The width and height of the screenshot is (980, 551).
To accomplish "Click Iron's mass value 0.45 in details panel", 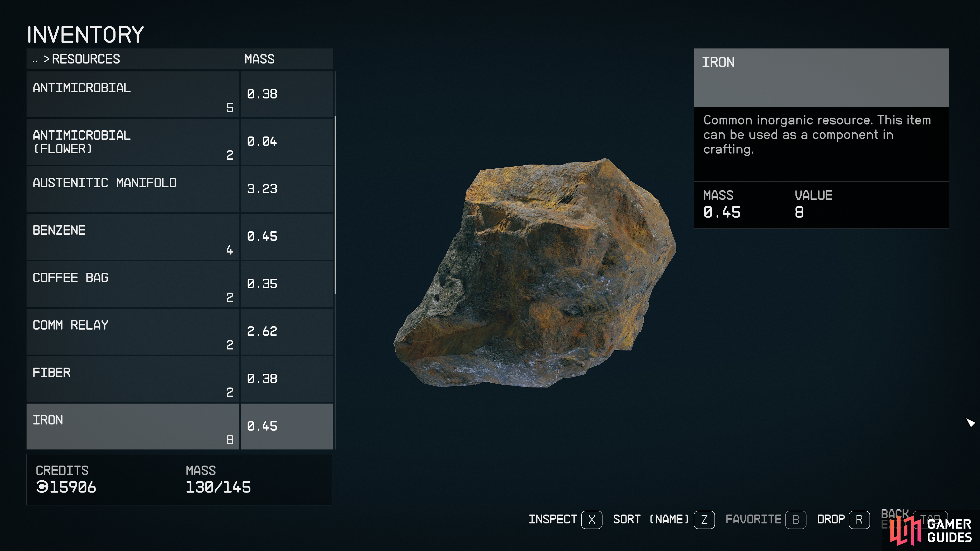I will [x=722, y=212].
